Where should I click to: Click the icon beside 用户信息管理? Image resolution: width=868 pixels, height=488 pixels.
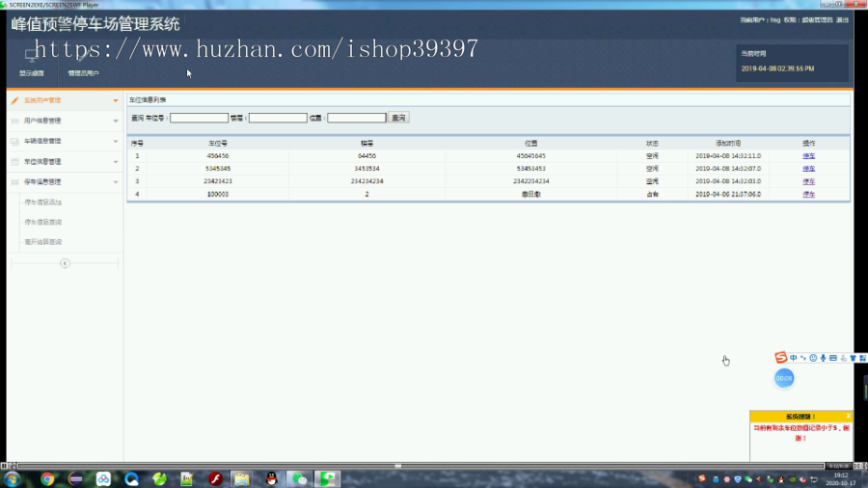[x=14, y=121]
